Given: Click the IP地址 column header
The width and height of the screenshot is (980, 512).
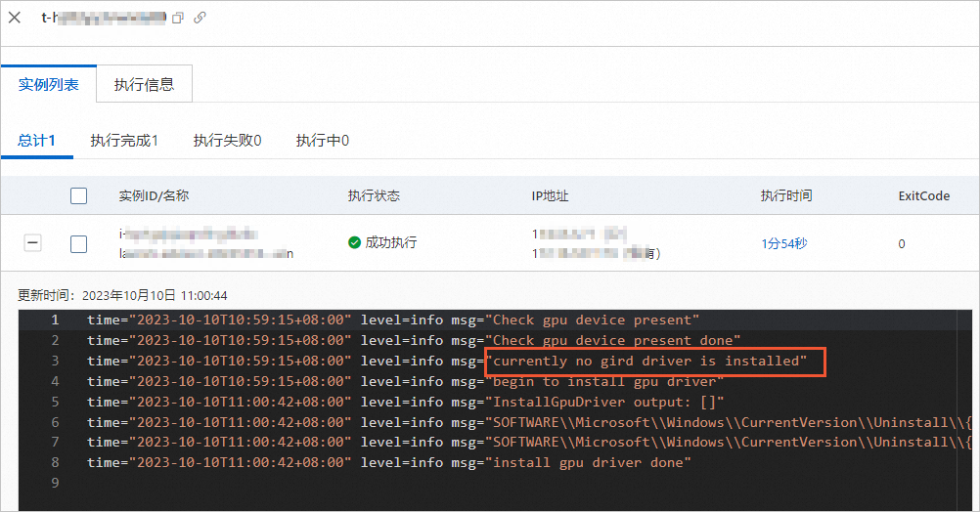Looking at the screenshot, I should pyautogui.click(x=550, y=196).
